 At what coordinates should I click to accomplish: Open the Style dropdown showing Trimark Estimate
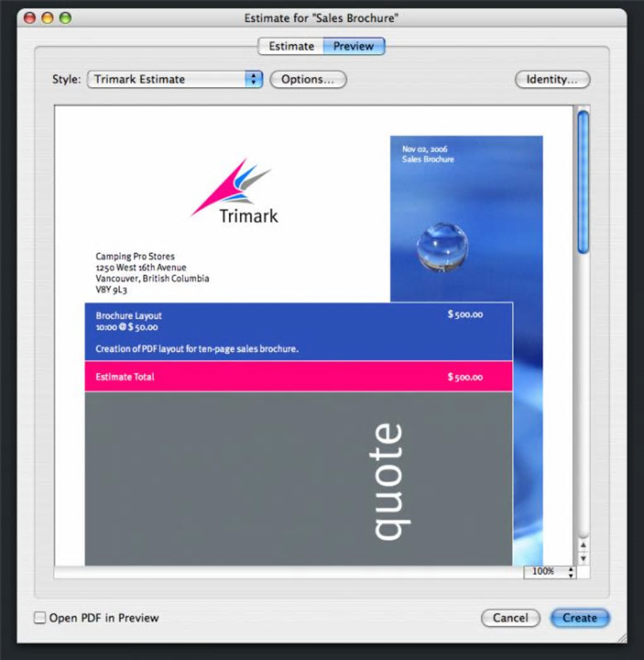click(x=175, y=79)
